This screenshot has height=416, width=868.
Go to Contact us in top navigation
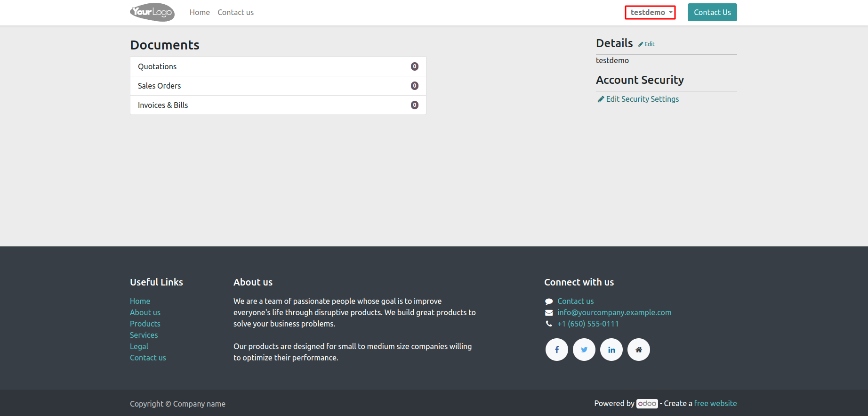pyautogui.click(x=235, y=13)
